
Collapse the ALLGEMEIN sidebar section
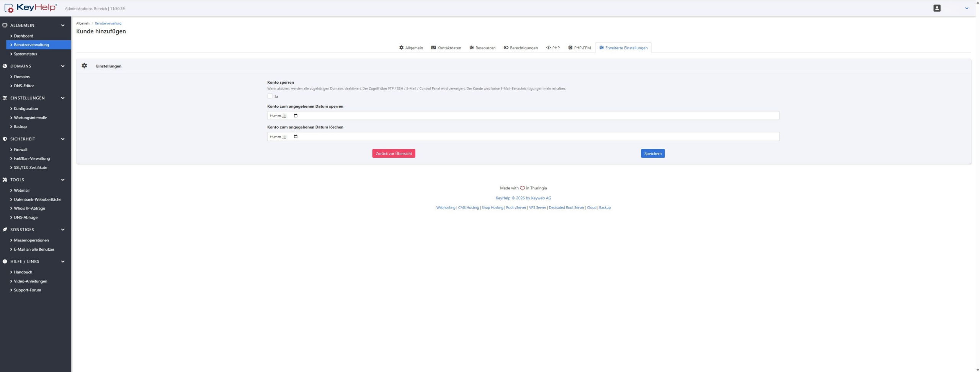click(63, 26)
